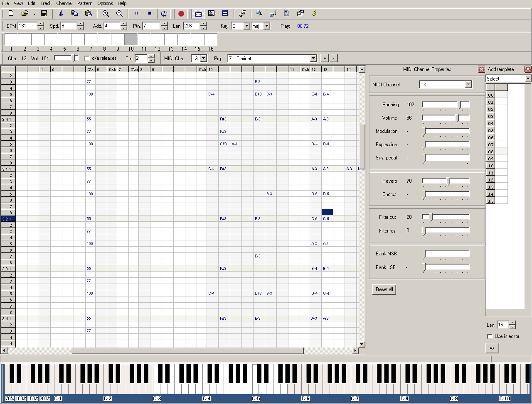
Task: Select the highlighted pattern slot 10
Action: (x=131, y=39)
